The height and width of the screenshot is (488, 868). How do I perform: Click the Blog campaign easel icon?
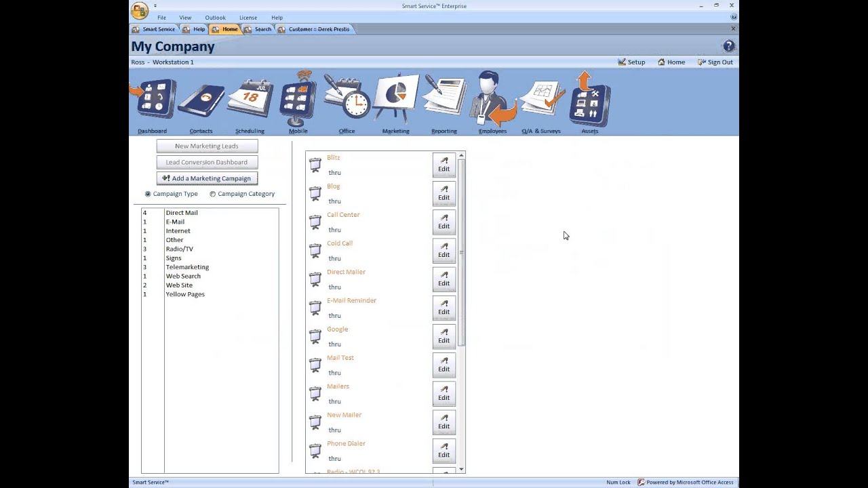[x=315, y=193]
